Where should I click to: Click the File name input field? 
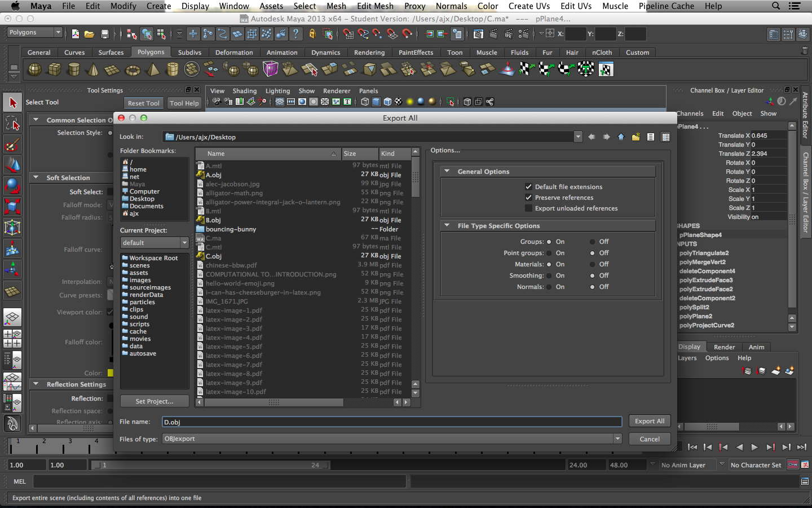[391, 422]
